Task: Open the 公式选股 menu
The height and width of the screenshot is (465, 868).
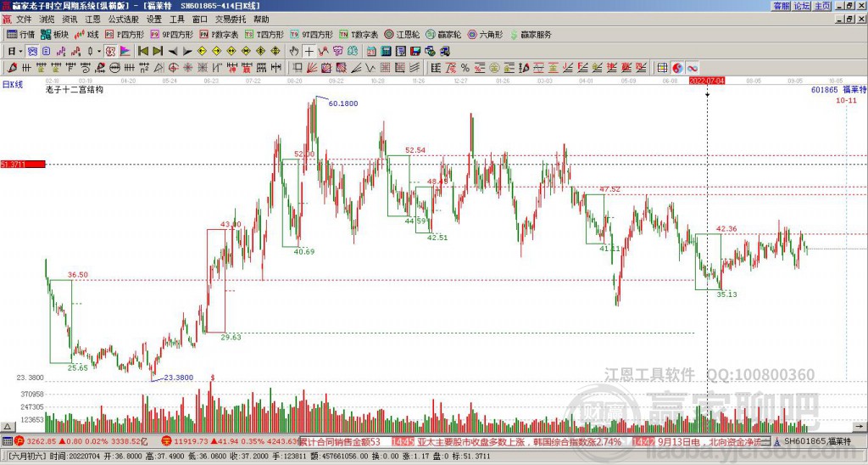Action: tap(123, 20)
